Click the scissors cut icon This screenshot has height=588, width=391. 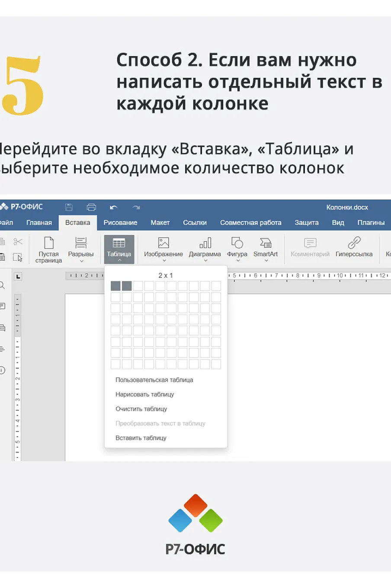(18, 242)
